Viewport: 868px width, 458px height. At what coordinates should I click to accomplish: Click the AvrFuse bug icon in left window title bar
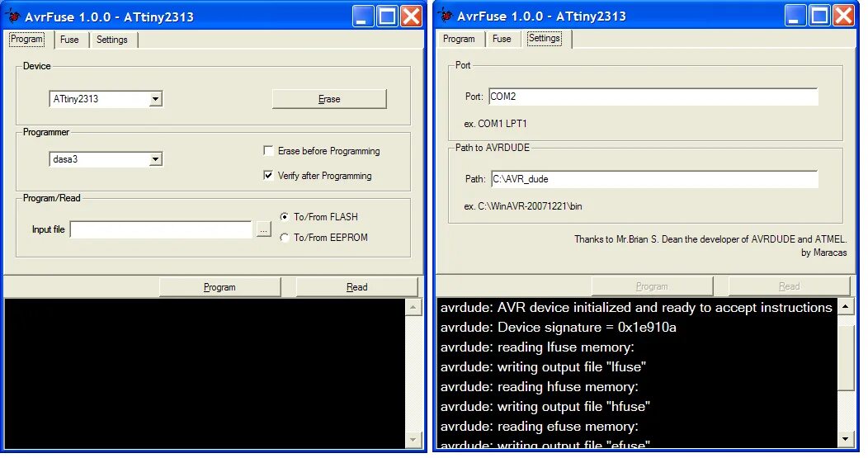click(13, 16)
